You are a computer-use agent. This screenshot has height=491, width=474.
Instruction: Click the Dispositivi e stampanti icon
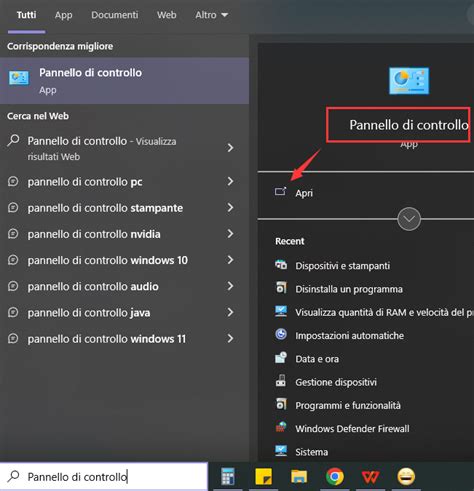pos(281,265)
